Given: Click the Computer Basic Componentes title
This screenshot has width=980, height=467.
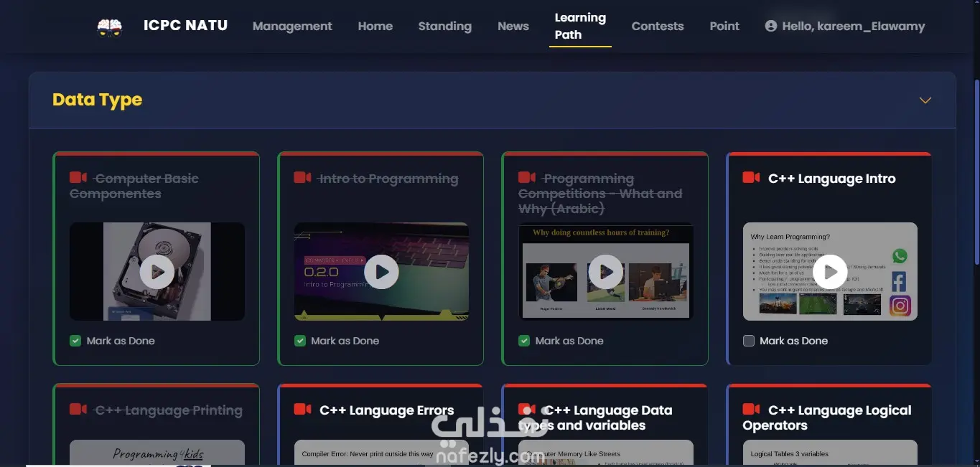Looking at the screenshot, I should (x=134, y=186).
